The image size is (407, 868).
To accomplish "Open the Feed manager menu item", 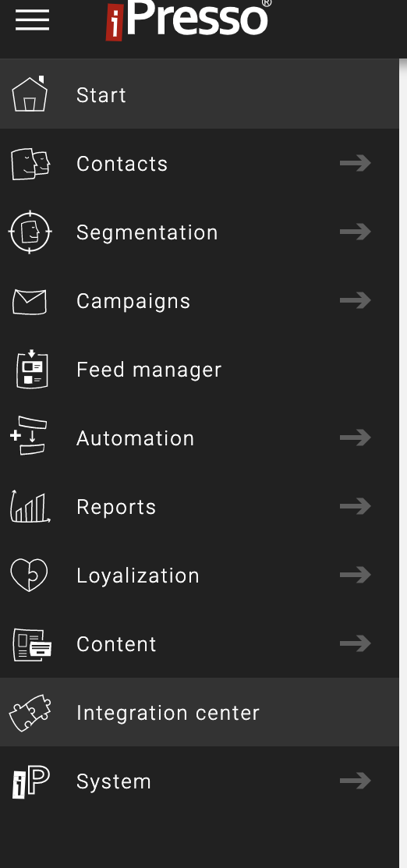I will pyautogui.click(x=200, y=369).
